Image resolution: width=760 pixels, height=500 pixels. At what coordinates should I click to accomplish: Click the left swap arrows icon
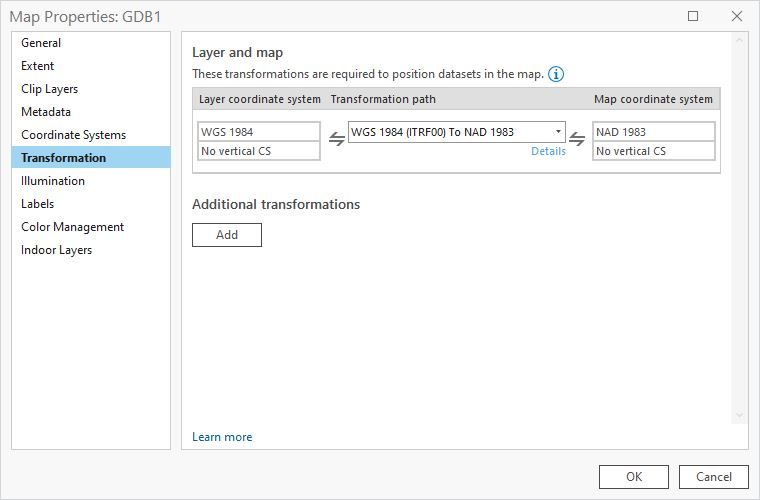point(337,140)
